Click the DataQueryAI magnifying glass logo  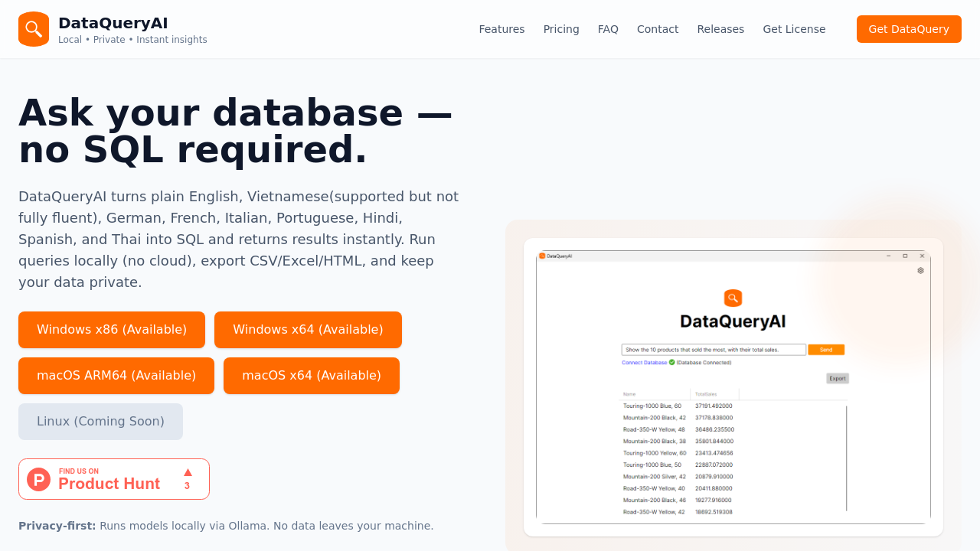(x=33, y=28)
